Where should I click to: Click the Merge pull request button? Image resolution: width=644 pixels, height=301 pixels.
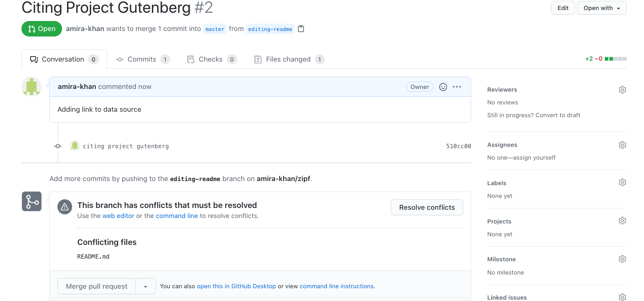[x=97, y=286]
